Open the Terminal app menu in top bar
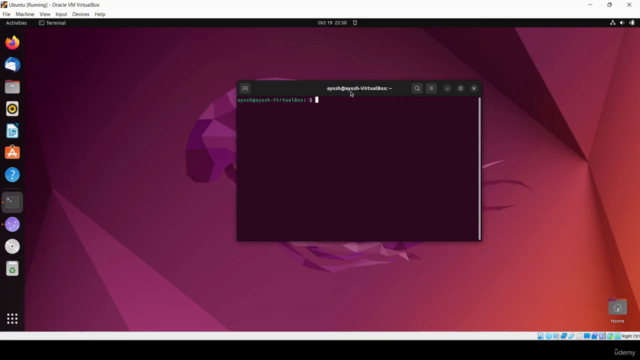640x360 pixels. pos(52,23)
